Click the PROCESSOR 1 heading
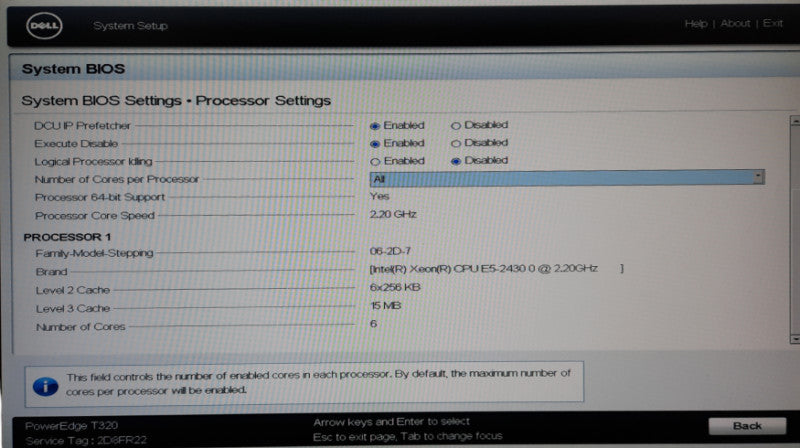The width and height of the screenshot is (800, 448). tap(67, 237)
